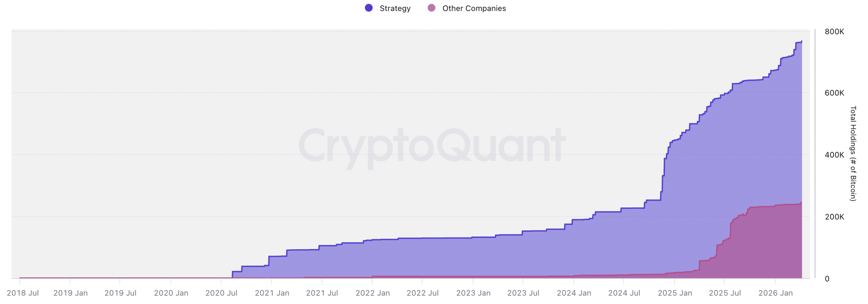The width and height of the screenshot is (868, 304).
Task: Click the blue Strategy legend dot
Action: tap(368, 8)
